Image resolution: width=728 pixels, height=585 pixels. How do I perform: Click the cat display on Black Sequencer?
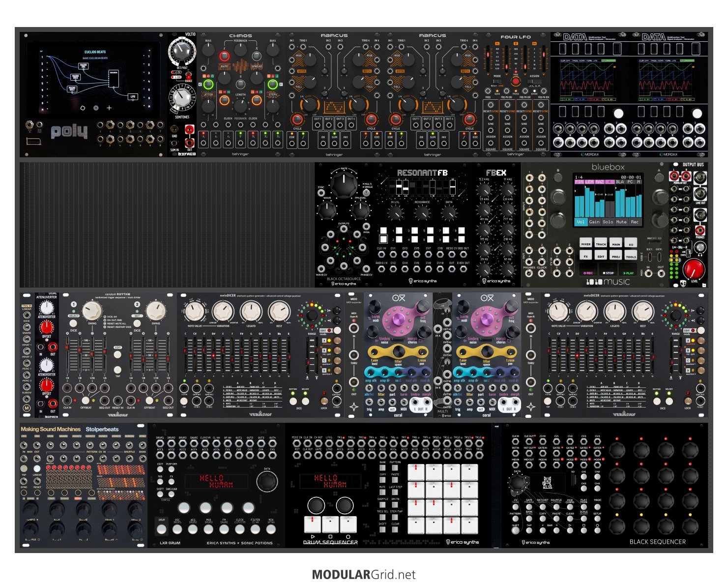pos(547,482)
